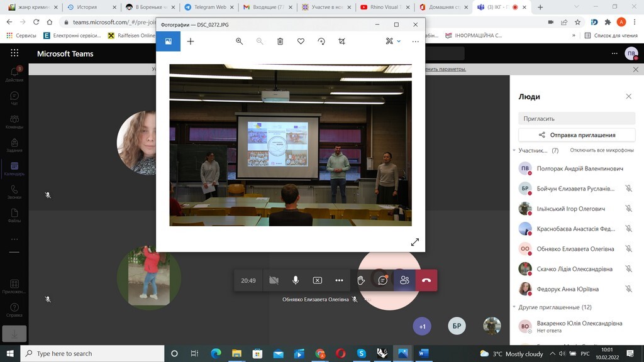Toggle camera in Teams meeting bar
Image resolution: width=644 pixels, height=362 pixels.
pyautogui.click(x=274, y=280)
